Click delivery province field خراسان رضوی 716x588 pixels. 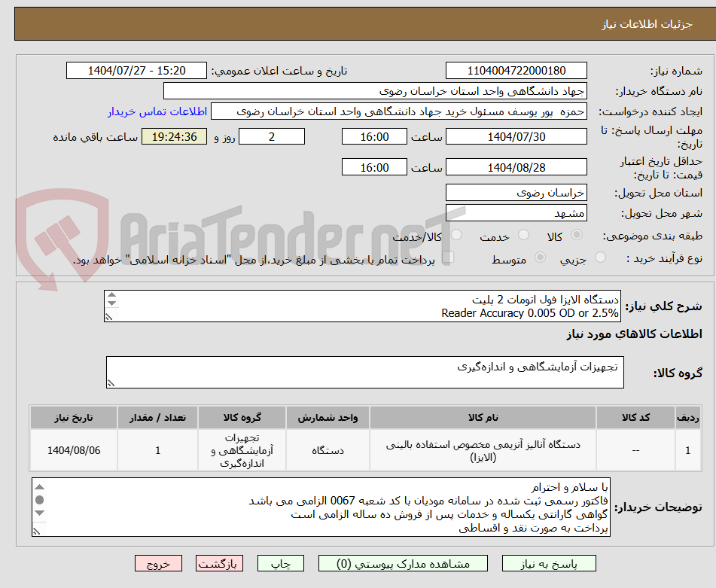[516, 193]
